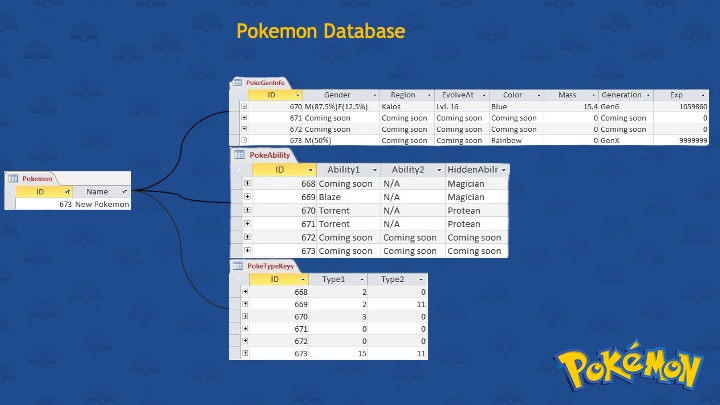Click ID column header in PokeGenInfo

[x=275, y=95]
